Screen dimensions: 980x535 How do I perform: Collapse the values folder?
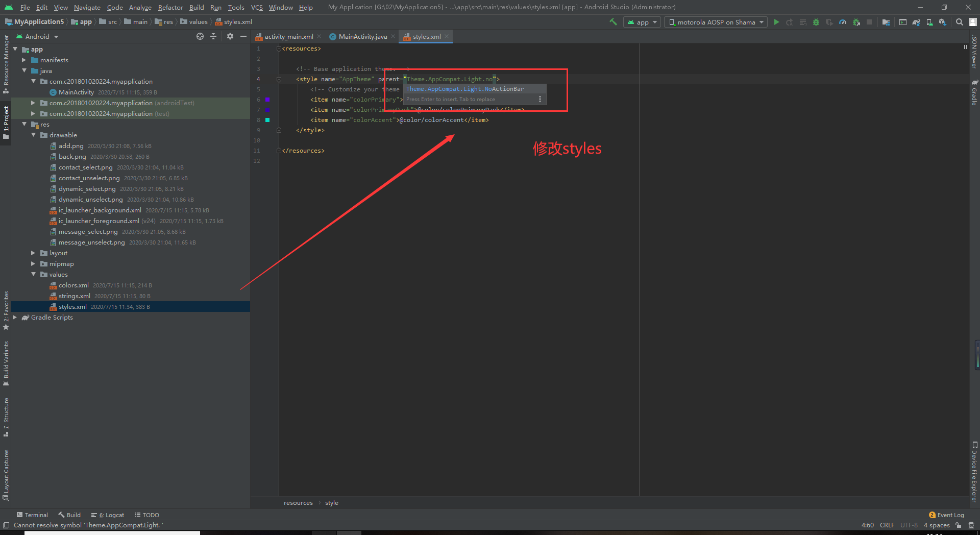33,275
